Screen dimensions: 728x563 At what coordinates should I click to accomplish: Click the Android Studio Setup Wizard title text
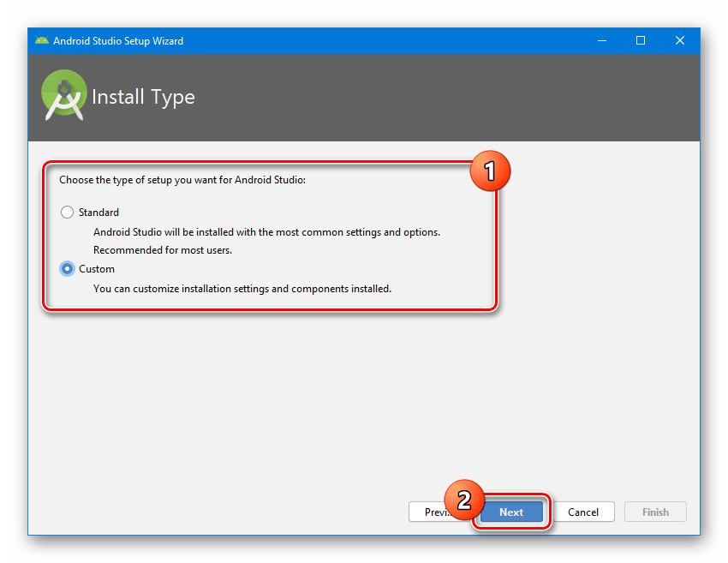(116, 40)
